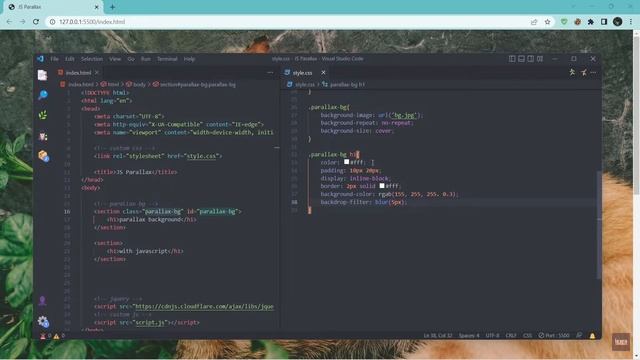Click feedback icon in status bar
The width and height of the screenshot is (640, 360).
click(x=579, y=336)
